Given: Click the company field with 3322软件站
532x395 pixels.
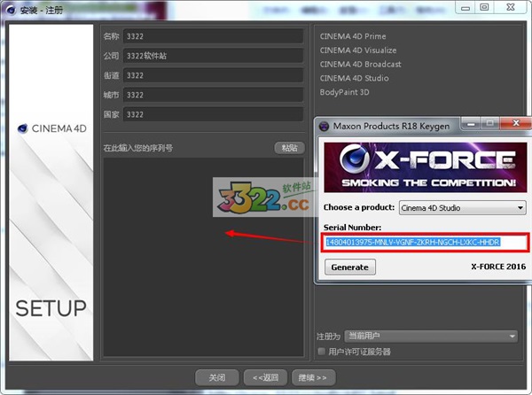Looking at the screenshot, I should pos(213,56).
